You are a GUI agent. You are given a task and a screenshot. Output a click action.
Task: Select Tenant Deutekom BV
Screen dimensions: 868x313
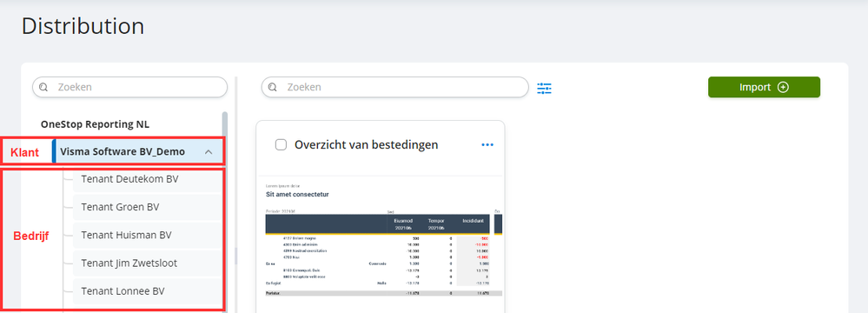pos(146,179)
